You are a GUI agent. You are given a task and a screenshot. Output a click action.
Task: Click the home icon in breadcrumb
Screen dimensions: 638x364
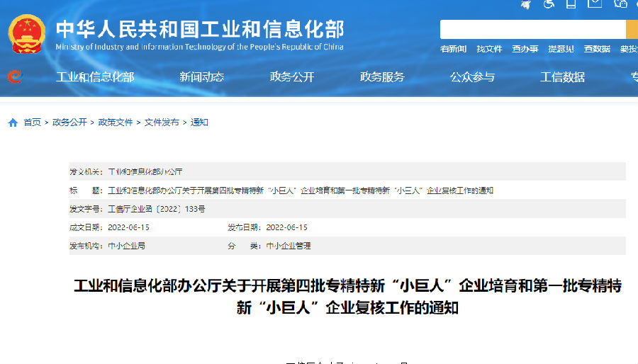pyautogui.click(x=13, y=123)
